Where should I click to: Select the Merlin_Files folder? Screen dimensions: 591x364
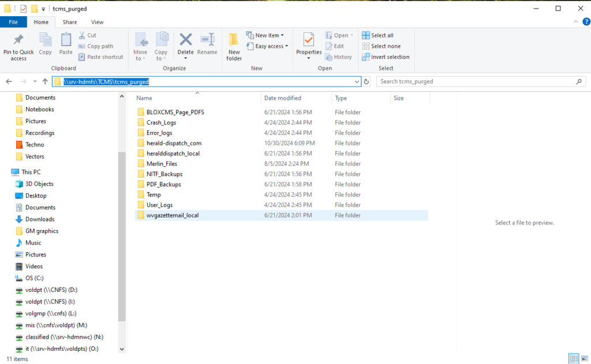coord(162,164)
